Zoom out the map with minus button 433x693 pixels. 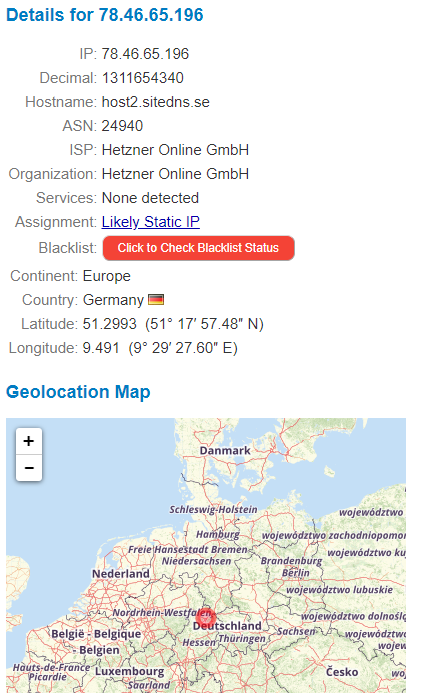pyautogui.click(x=29, y=468)
